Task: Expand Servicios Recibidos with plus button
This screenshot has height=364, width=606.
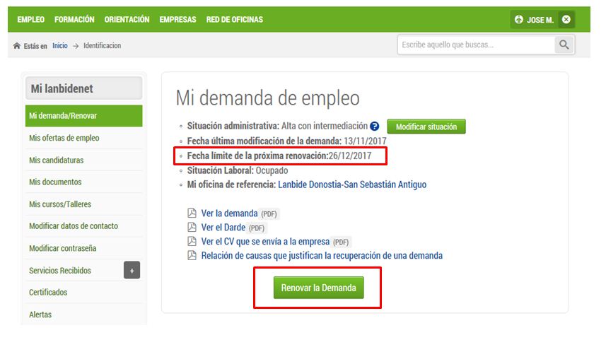Action: point(132,270)
